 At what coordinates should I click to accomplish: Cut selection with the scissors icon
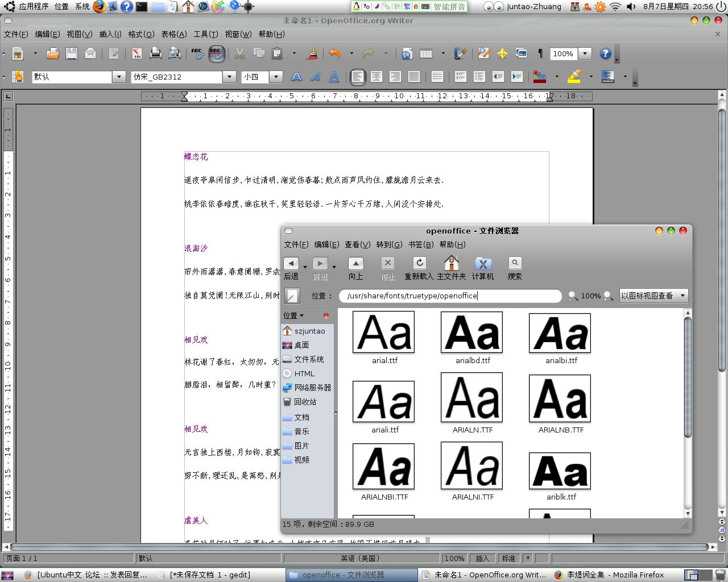click(x=239, y=53)
